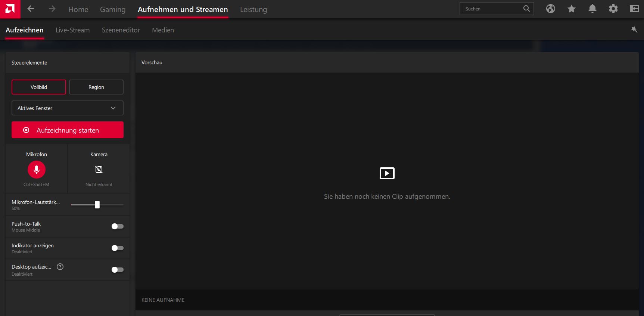Click the camera not detected icon

pyautogui.click(x=99, y=170)
